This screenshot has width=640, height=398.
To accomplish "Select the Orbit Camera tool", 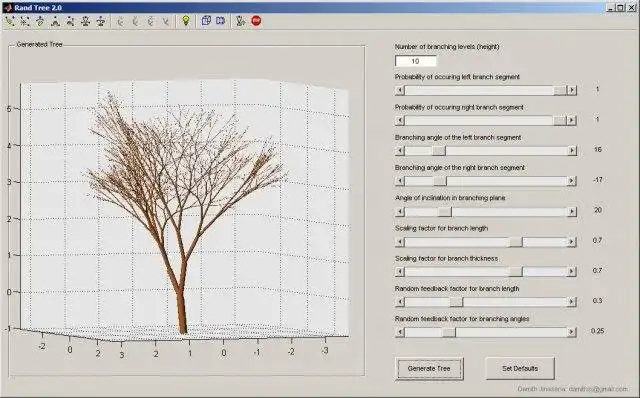I will click(10, 21).
